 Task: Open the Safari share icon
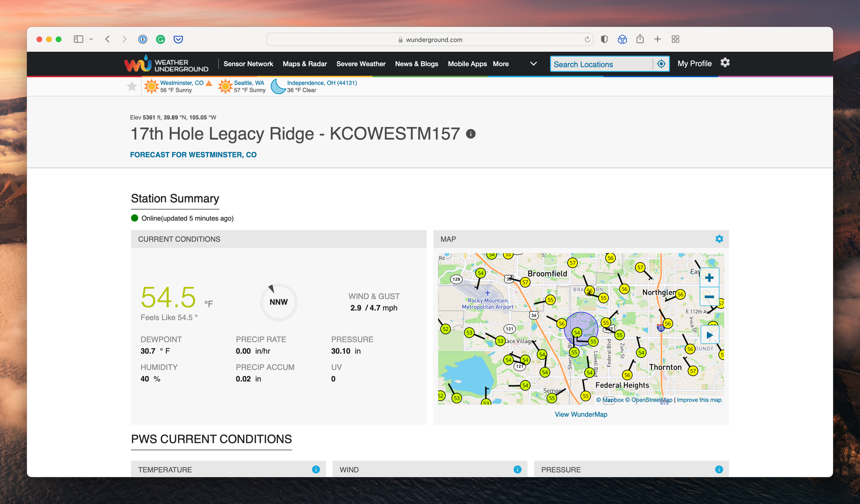[640, 39]
